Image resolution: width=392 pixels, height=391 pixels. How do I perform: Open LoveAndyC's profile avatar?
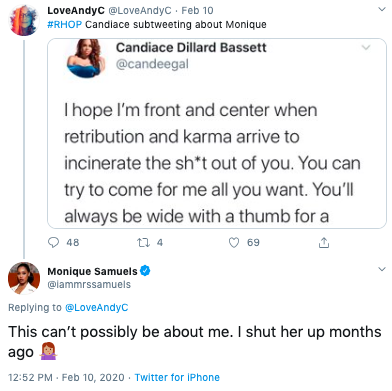click(x=23, y=21)
